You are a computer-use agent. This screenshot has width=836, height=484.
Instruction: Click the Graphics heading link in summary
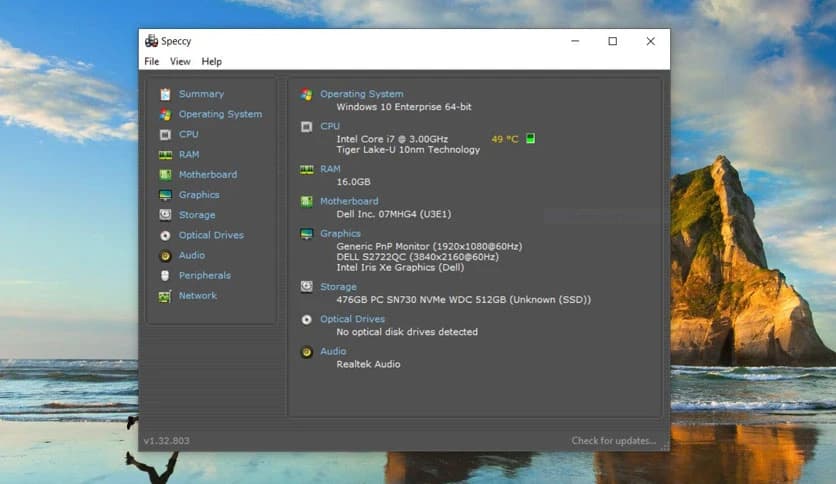point(340,233)
